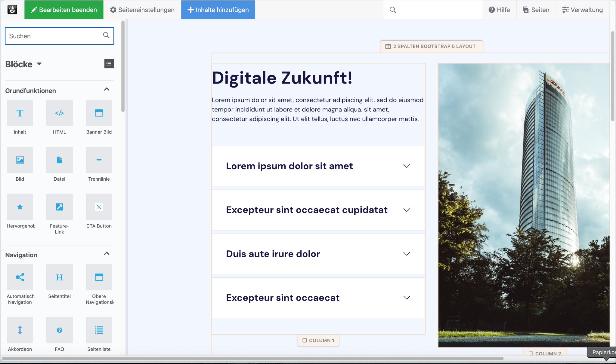Expand the 'Duis aute irure dolor' accordion
The image size is (616, 364).
pyautogui.click(x=318, y=254)
